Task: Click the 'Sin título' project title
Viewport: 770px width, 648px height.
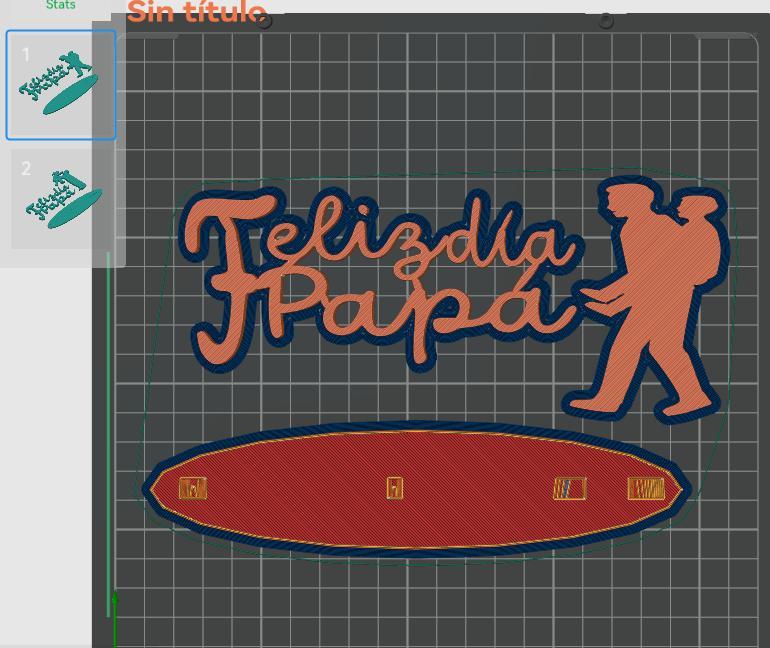Action: click(196, 12)
